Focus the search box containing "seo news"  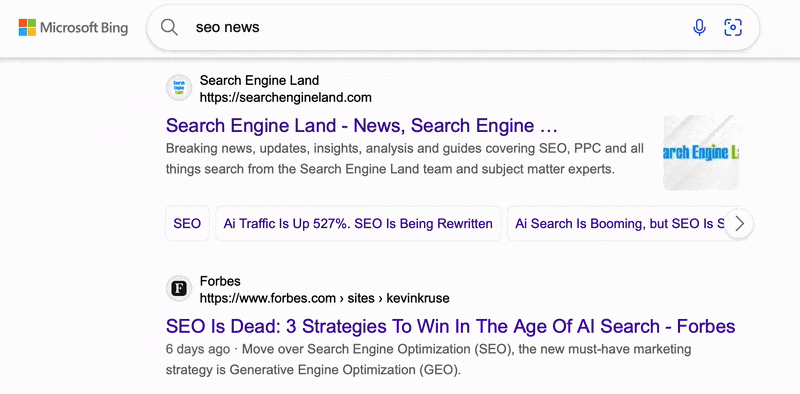point(453,28)
